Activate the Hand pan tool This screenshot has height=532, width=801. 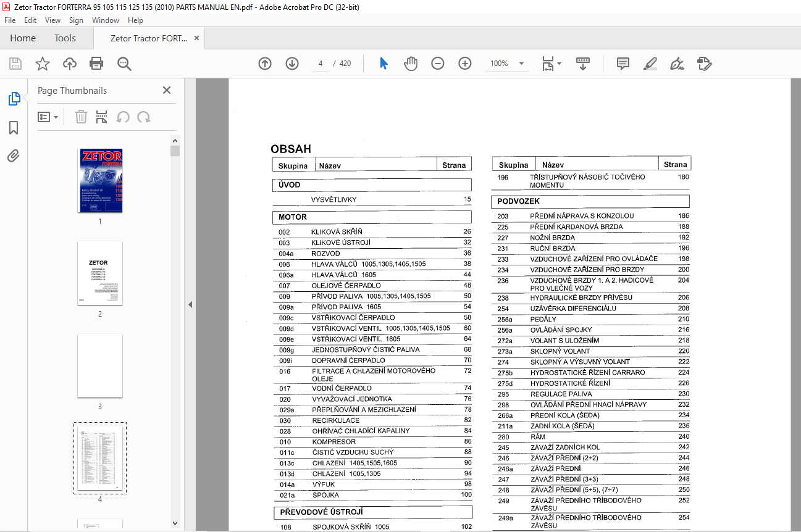point(411,64)
